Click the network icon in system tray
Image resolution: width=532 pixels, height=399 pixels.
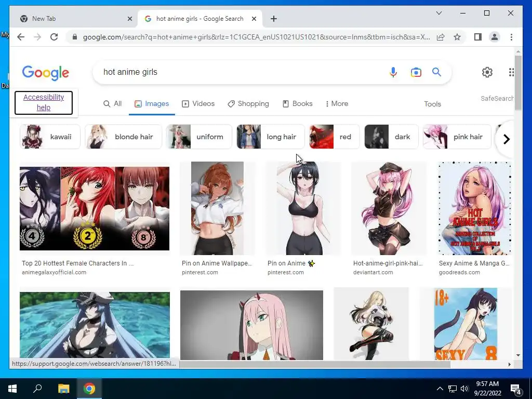click(453, 389)
